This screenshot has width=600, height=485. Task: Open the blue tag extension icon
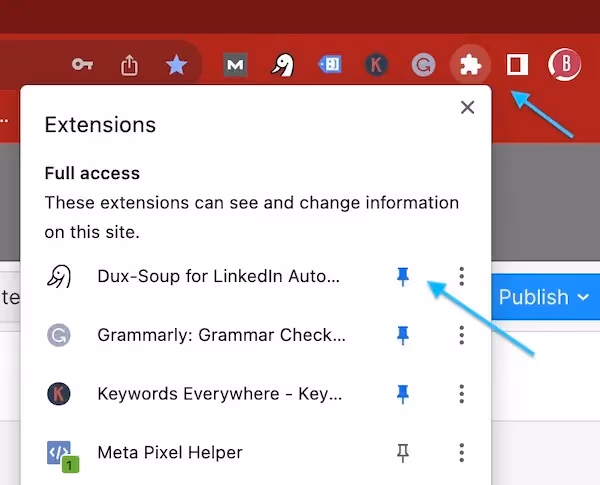point(329,64)
